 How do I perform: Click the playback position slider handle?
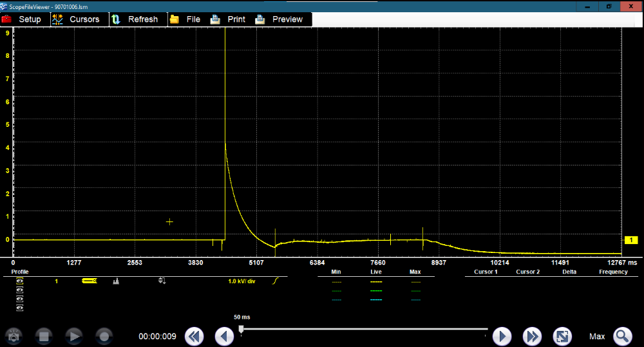pos(241,329)
